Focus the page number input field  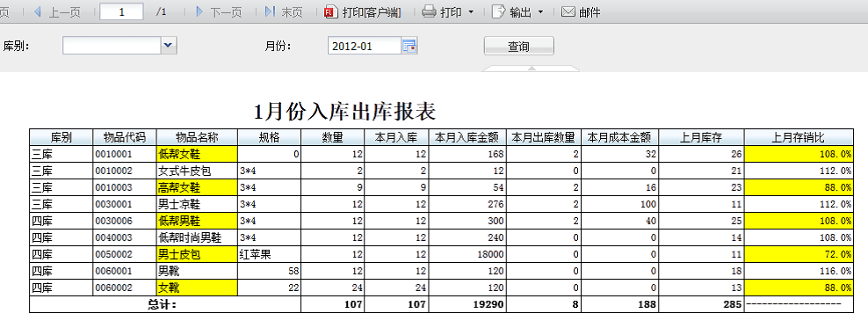[x=121, y=11]
